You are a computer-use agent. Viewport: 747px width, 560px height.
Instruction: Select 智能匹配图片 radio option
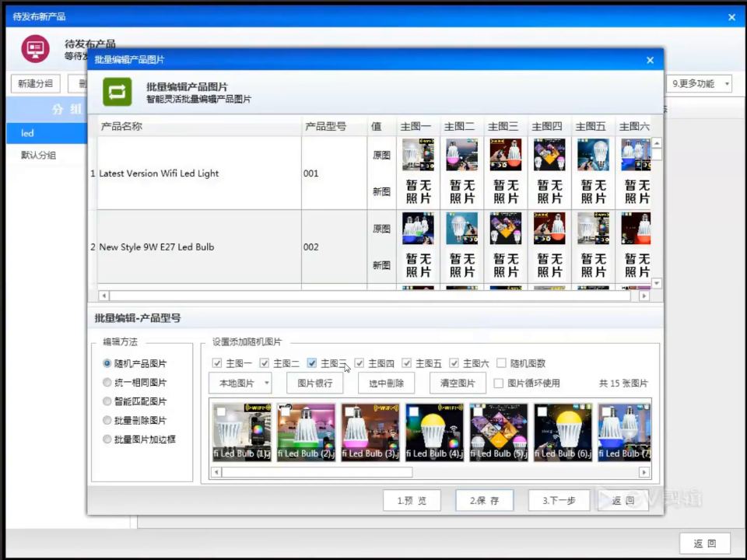tap(135, 401)
